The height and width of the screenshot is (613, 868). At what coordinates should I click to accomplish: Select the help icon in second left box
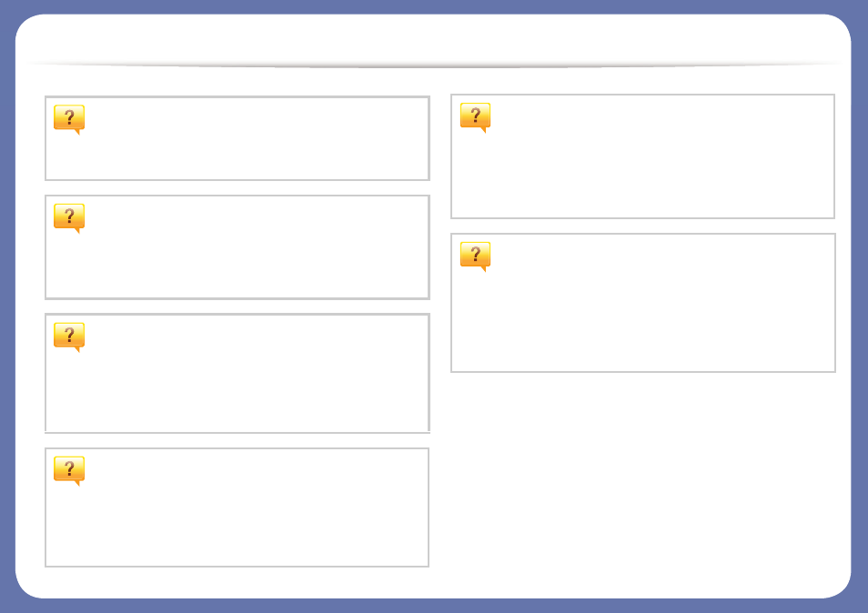[x=69, y=218]
